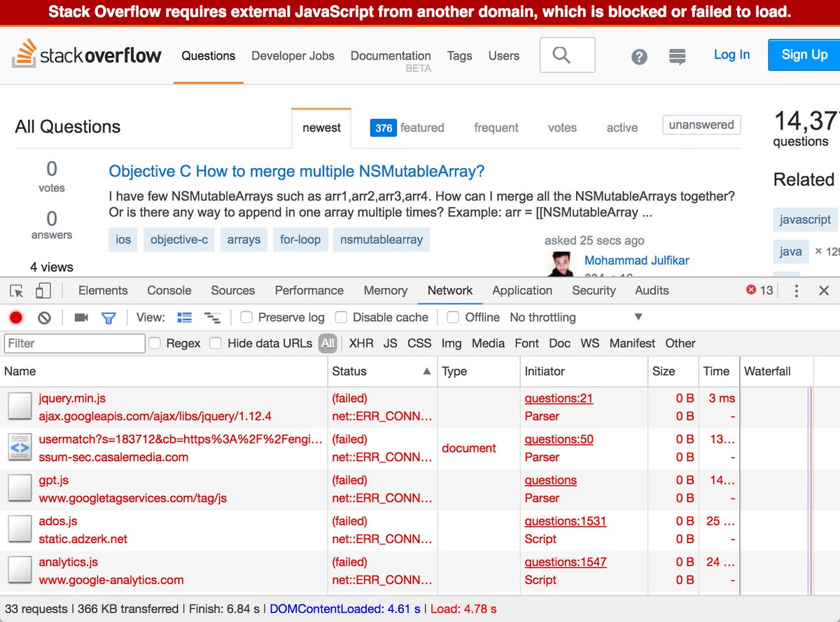Enable Disable cache checkbox
The image size is (840, 622).
(x=341, y=317)
